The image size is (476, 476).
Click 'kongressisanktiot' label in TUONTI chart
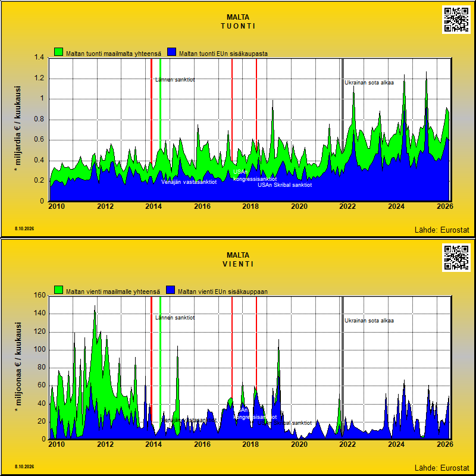255,179
